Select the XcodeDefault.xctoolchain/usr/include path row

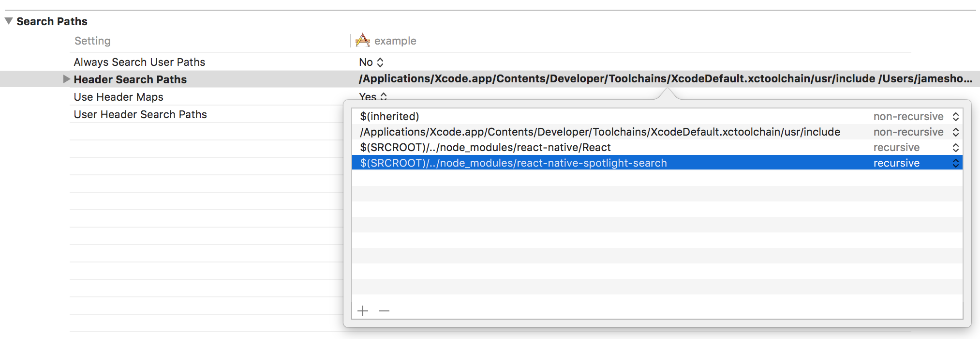point(600,132)
